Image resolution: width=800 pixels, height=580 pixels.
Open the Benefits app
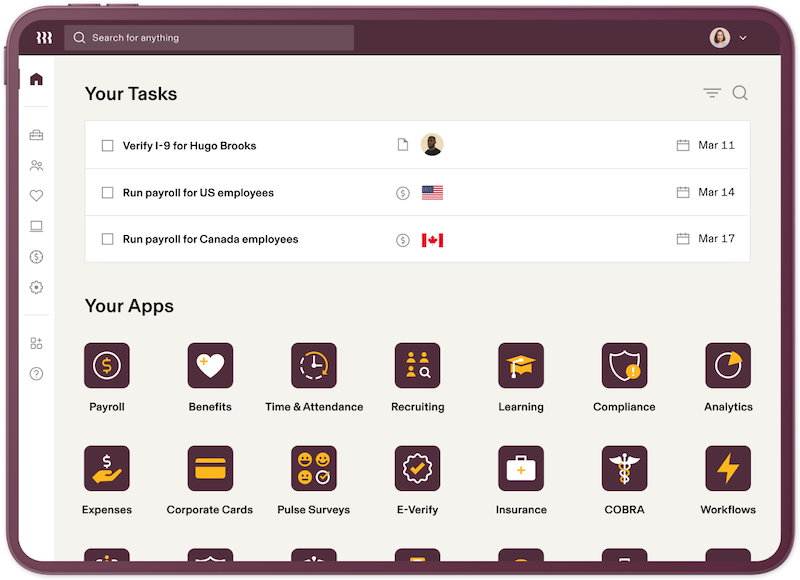point(210,366)
